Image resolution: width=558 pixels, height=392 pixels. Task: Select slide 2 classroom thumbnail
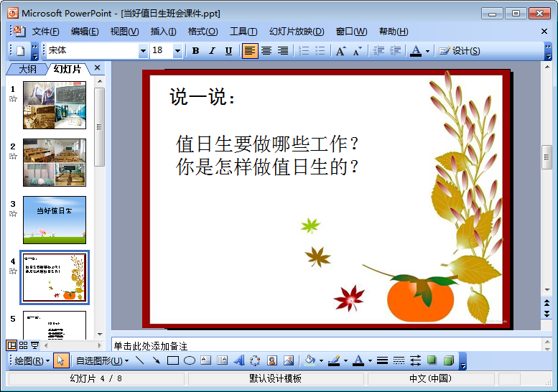coord(55,162)
